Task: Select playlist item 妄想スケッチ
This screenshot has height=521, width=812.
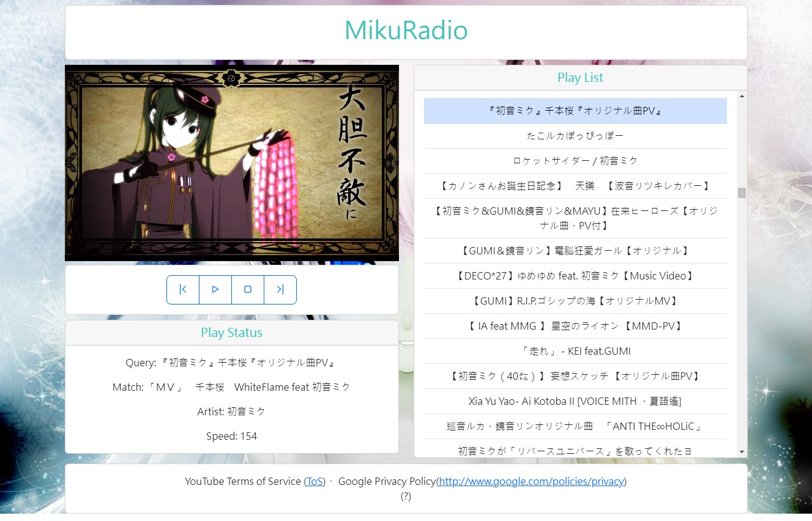Action: tap(575, 376)
